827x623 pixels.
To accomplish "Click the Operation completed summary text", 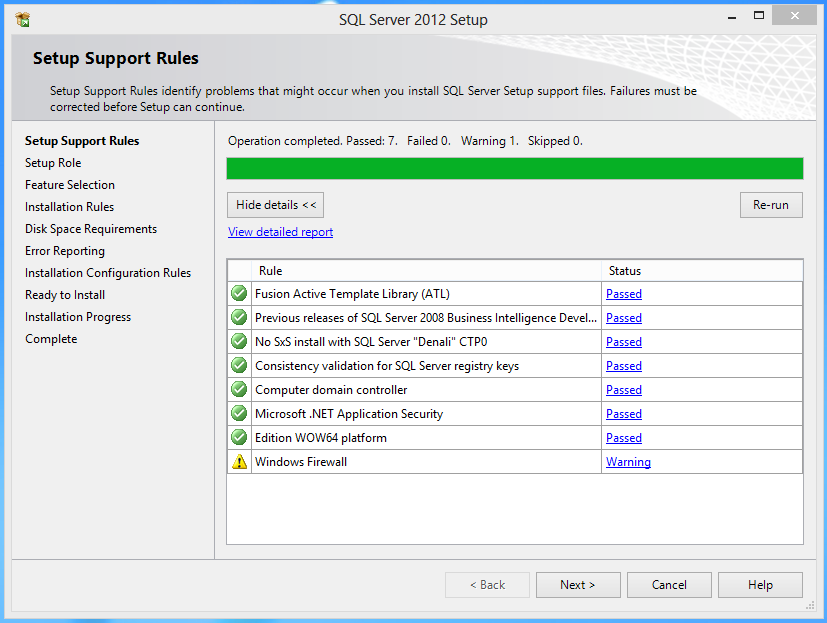I will pos(405,141).
